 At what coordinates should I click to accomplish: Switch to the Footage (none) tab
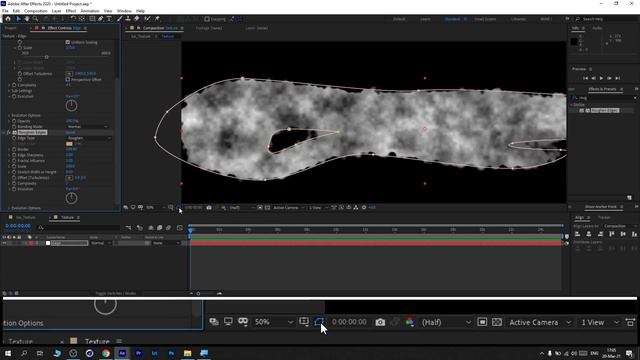[x=209, y=28]
